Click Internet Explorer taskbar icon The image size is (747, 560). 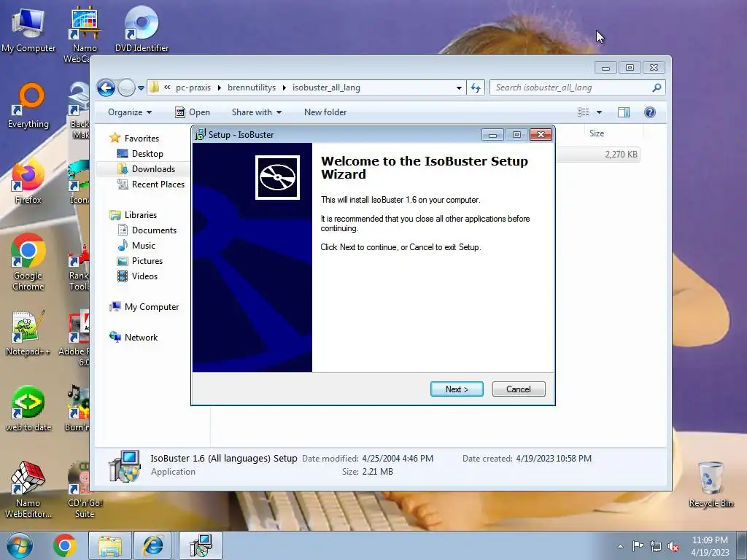152,545
